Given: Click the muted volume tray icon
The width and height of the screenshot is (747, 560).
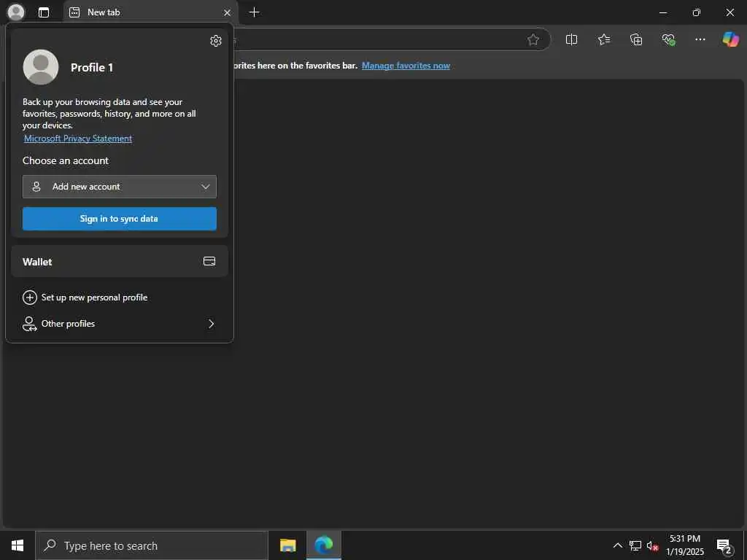Looking at the screenshot, I should (653, 545).
